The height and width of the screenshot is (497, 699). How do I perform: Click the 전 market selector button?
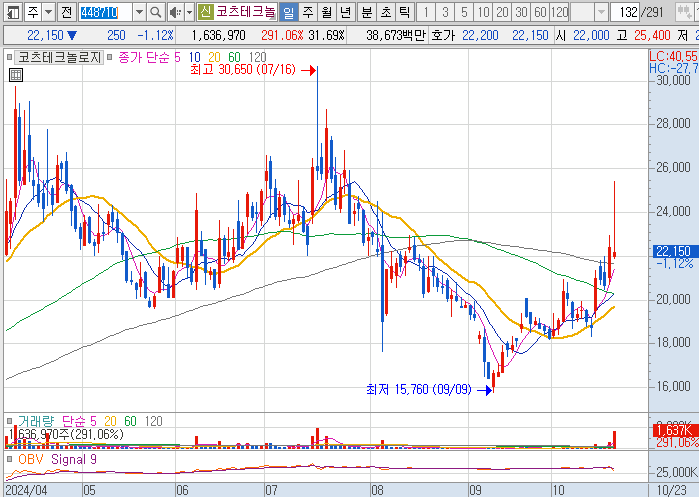coord(66,12)
